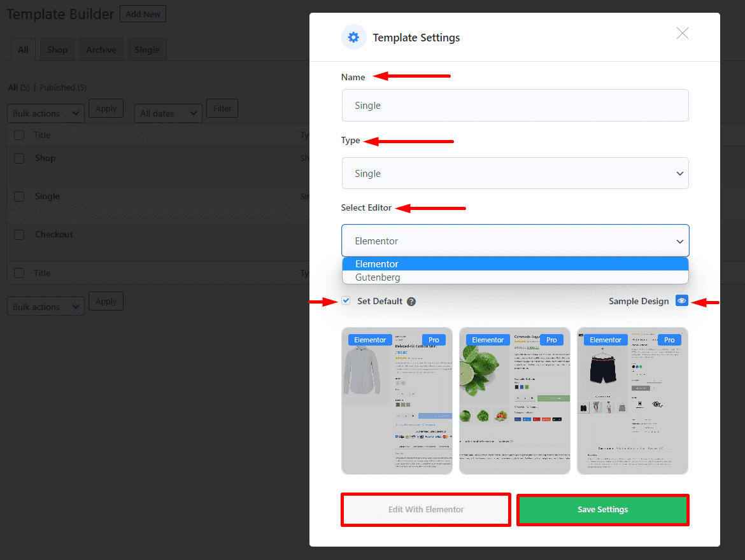The height and width of the screenshot is (560, 745).
Task: Collapse the Select Editor dropdown
Action: tap(514, 241)
